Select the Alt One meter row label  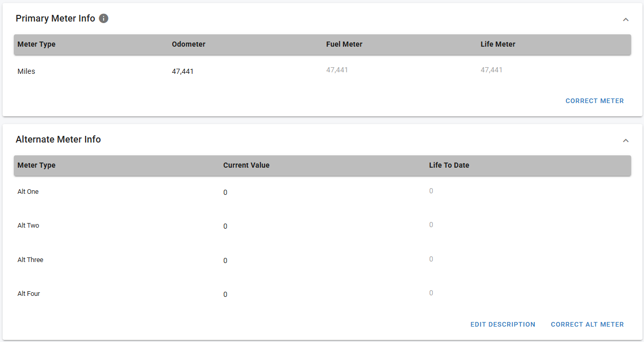[28, 191]
